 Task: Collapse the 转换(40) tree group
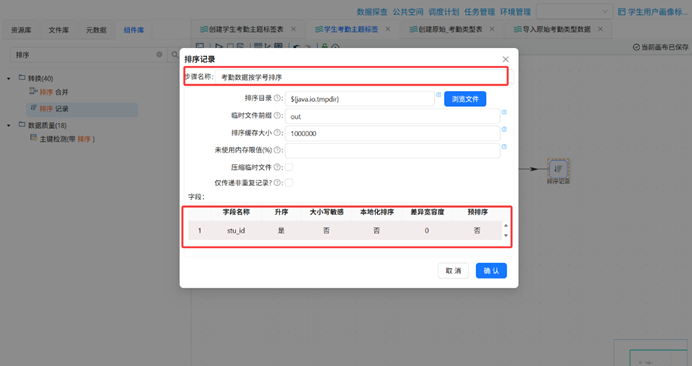coord(9,79)
